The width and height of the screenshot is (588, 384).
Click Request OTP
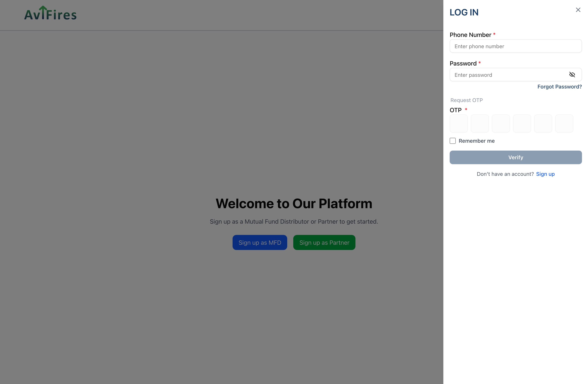point(466,100)
